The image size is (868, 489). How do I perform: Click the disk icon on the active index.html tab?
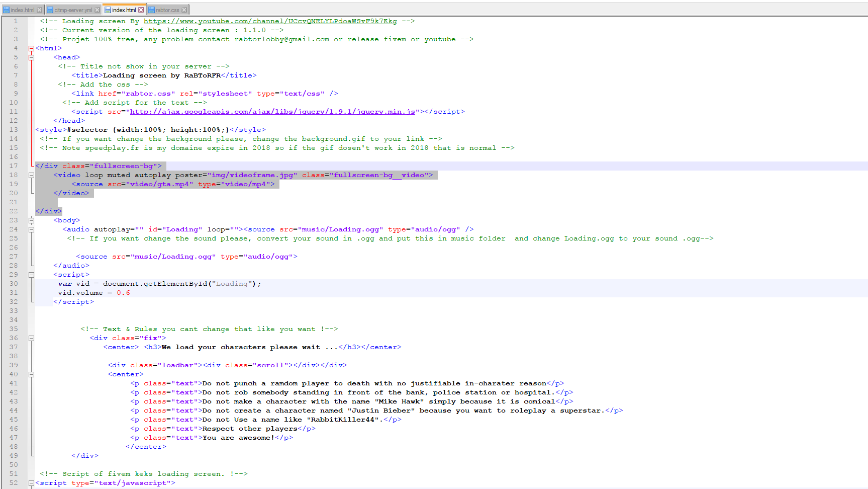tap(108, 10)
